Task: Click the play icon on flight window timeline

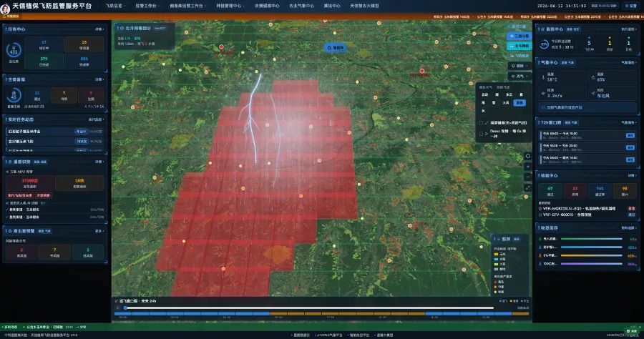Action: [x=118, y=308]
